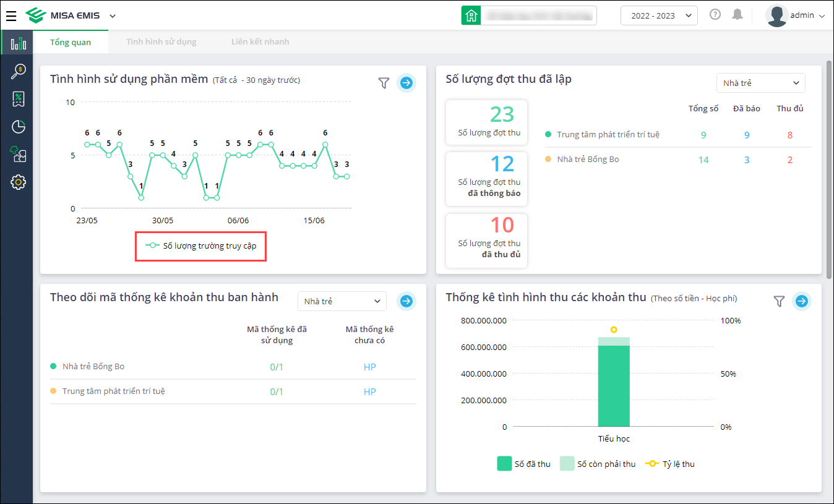
Task: Expand the 2022 - 2023 school year dropdown
Action: tap(659, 15)
